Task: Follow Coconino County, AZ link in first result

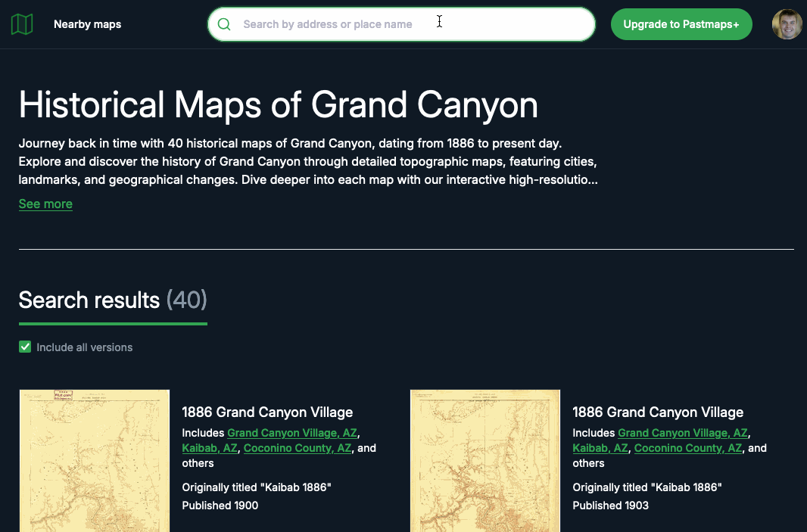Action: coord(298,448)
